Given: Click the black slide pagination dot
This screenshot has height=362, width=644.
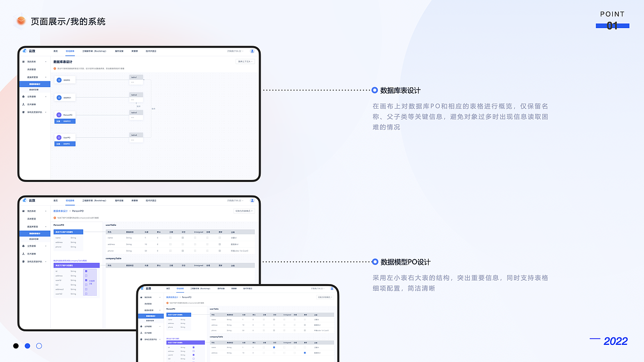Looking at the screenshot, I should [x=16, y=346].
